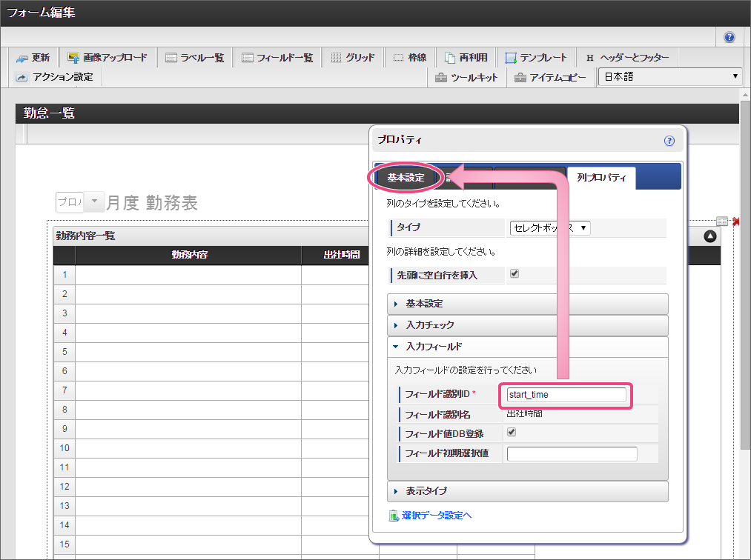Open the タイプ select box dropdown
The height and width of the screenshot is (560, 751).
click(550, 228)
